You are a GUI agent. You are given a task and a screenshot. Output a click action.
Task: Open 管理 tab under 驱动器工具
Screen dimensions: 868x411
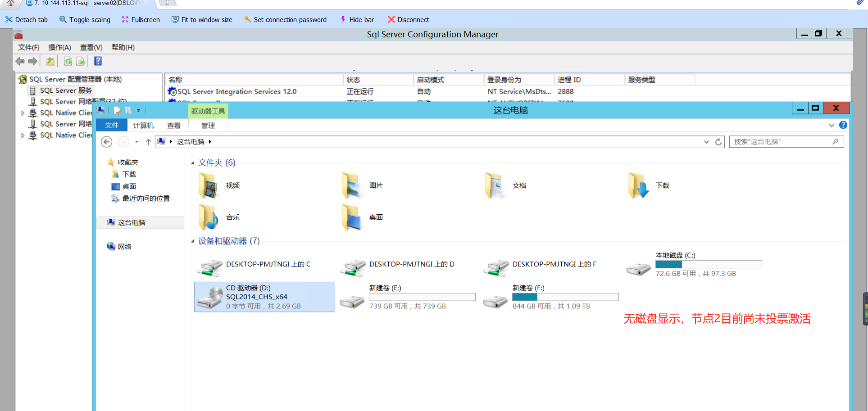[x=208, y=126]
